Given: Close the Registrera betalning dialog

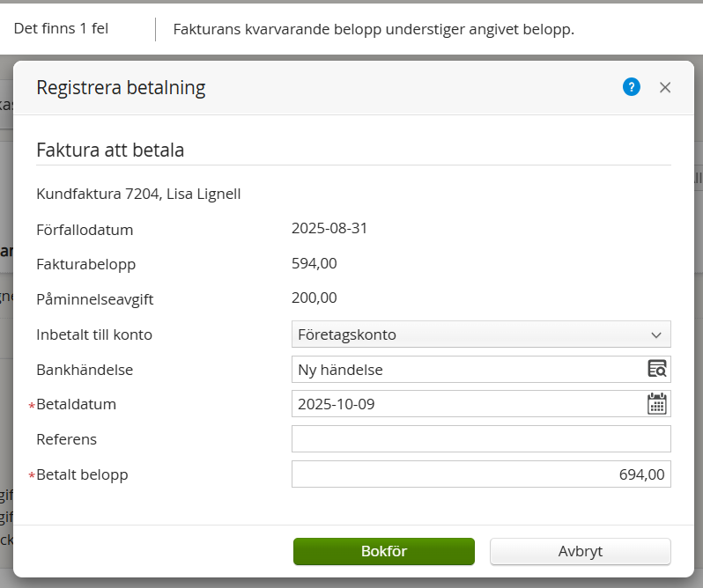Looking at the screenshot, I should click(665, 87).
